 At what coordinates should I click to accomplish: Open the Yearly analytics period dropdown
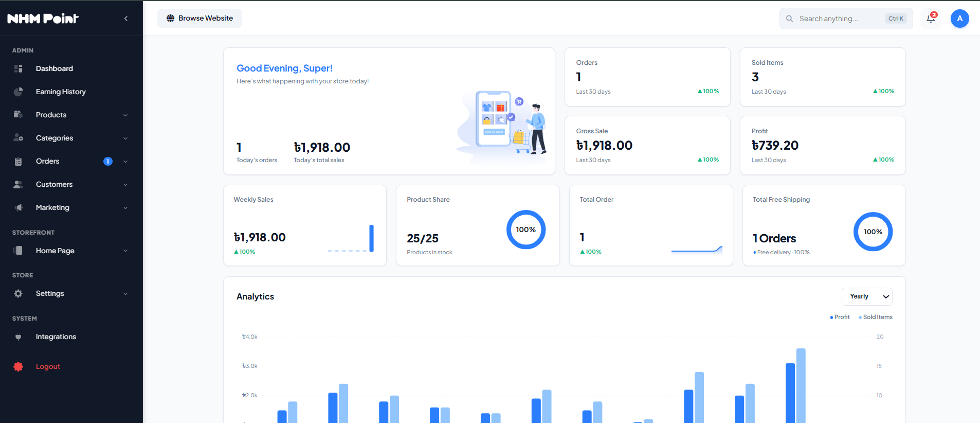(867, 296)
